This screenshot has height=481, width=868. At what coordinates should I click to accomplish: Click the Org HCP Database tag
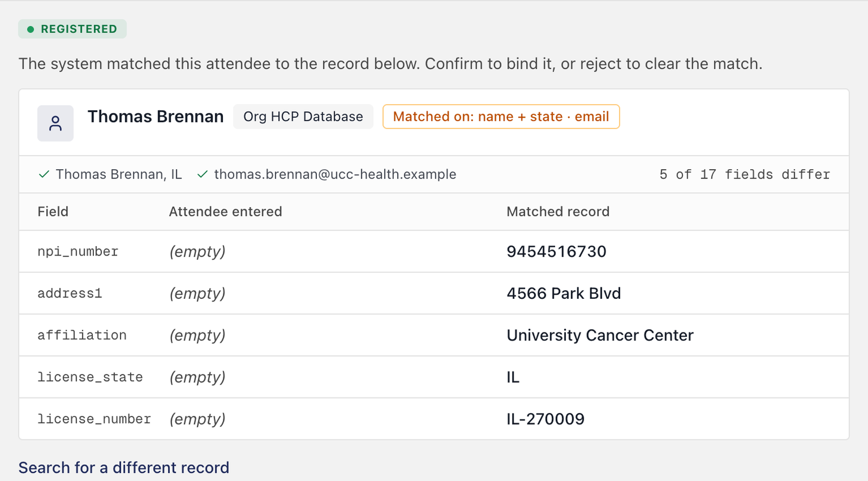(x=303, y=117)
